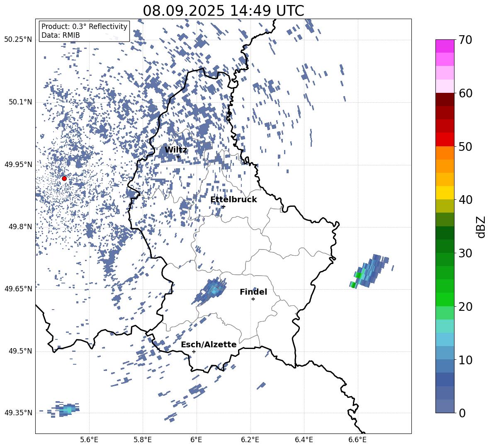Click the 49.35°N latitude label
This screenshot has height=448, width=491.
pyautogui.click(x=18, y=413)
